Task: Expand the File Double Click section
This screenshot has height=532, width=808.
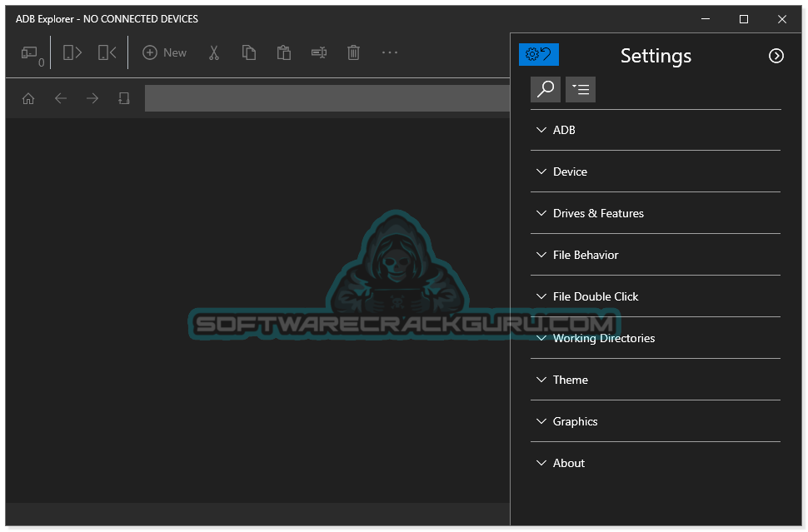Action: click(656, 297)
